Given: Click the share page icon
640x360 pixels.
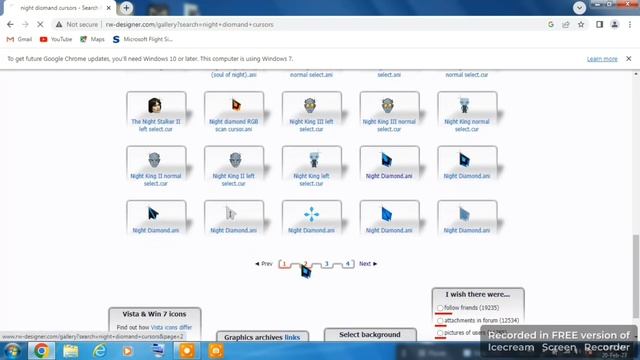Looking at the screenshot, I should tap(566, 24).
